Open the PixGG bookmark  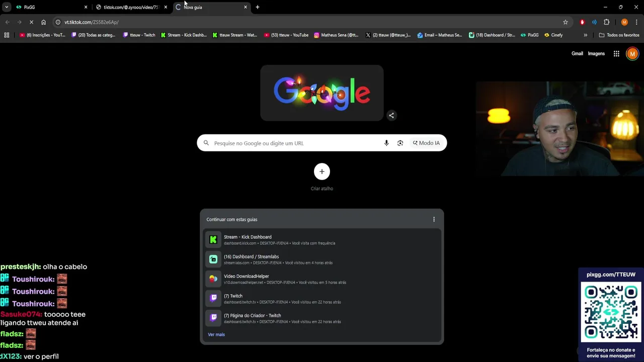tap(530, 35)
